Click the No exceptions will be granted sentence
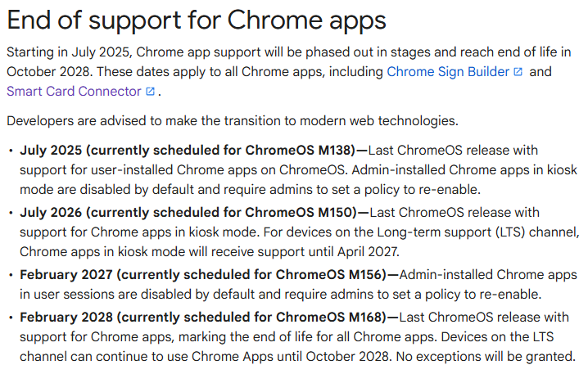Viewport: 588px width, 374px height. (x=486, y=356)
